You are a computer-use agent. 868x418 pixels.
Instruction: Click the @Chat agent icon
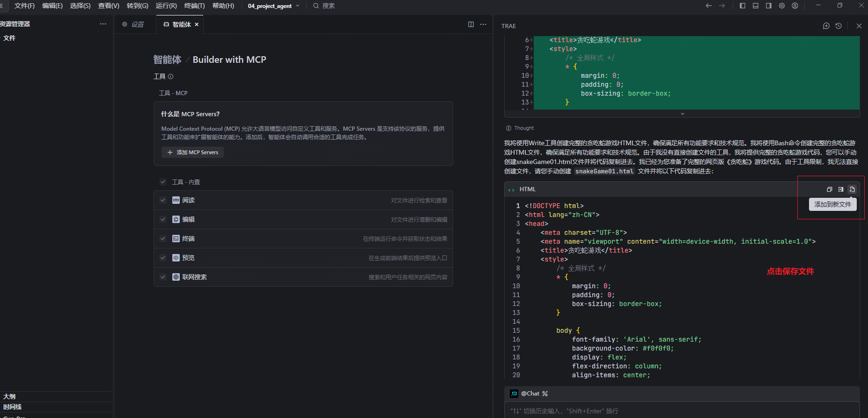pos(514,394)
